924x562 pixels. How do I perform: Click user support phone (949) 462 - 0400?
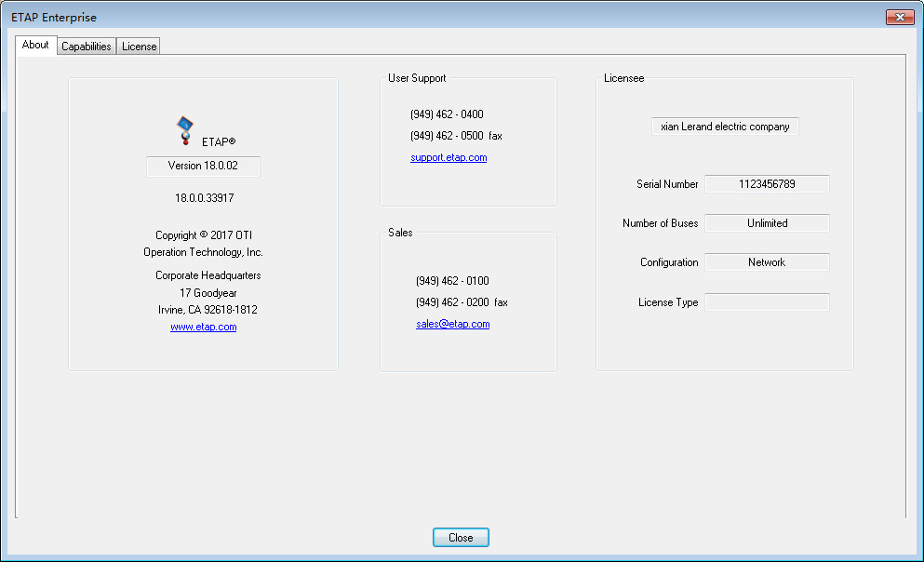(447, 114)
